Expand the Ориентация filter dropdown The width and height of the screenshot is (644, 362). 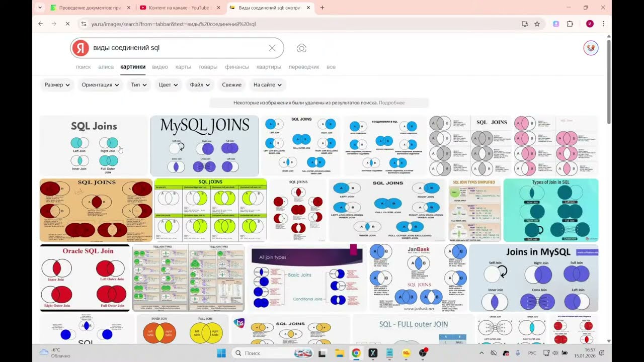(x=101, y=84)
